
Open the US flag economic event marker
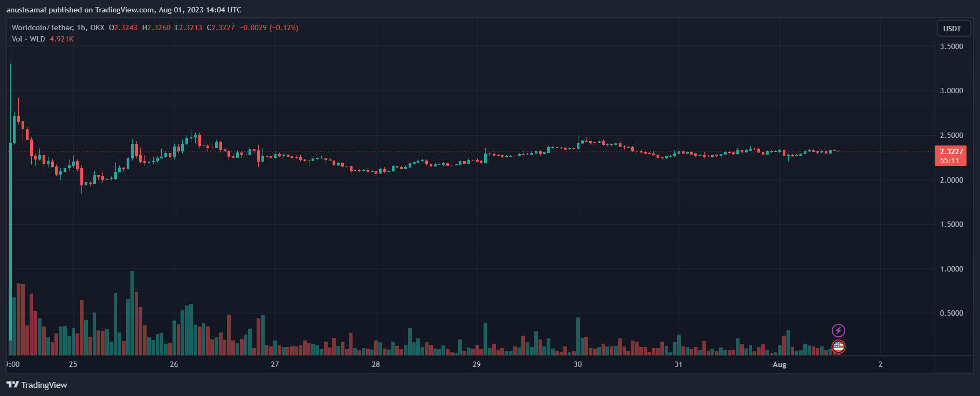pos(838,347)
